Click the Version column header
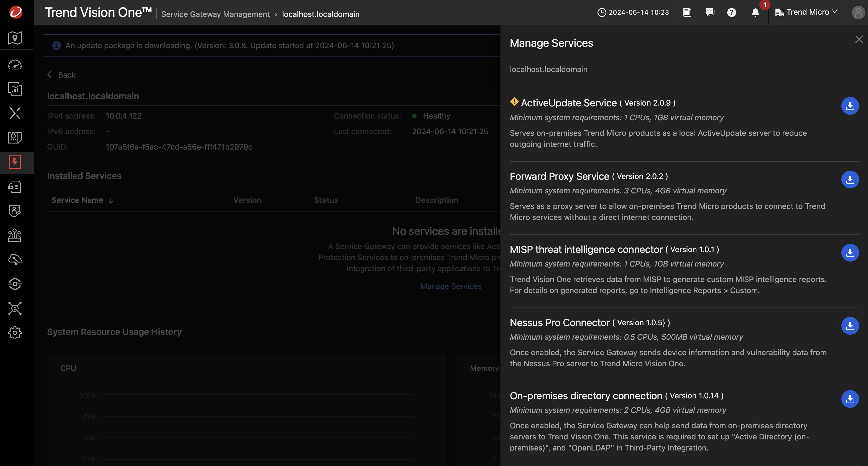Screen dimensions: 868x466 (x=247, y=200)
